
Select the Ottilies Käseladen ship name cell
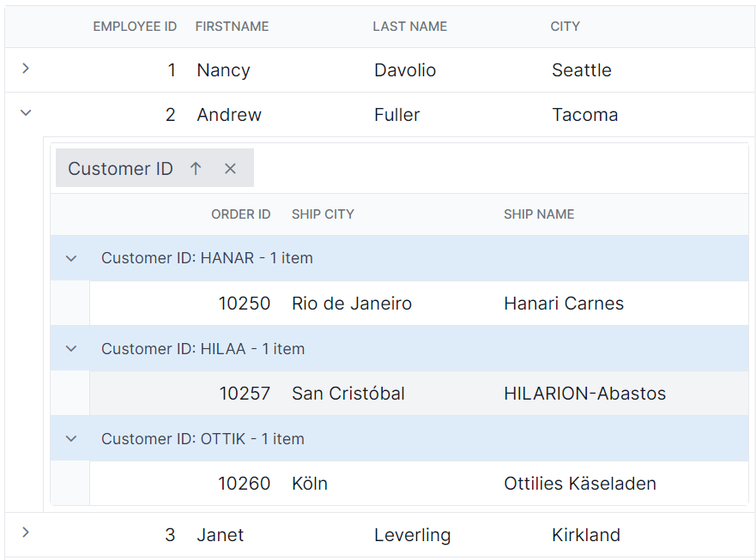[x=580, y=484]
